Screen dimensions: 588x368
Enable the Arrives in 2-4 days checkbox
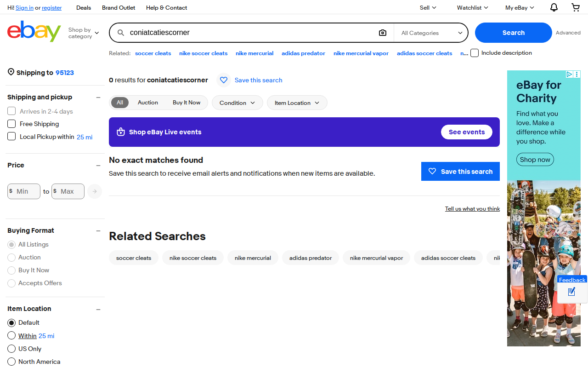tap(11, 111)
